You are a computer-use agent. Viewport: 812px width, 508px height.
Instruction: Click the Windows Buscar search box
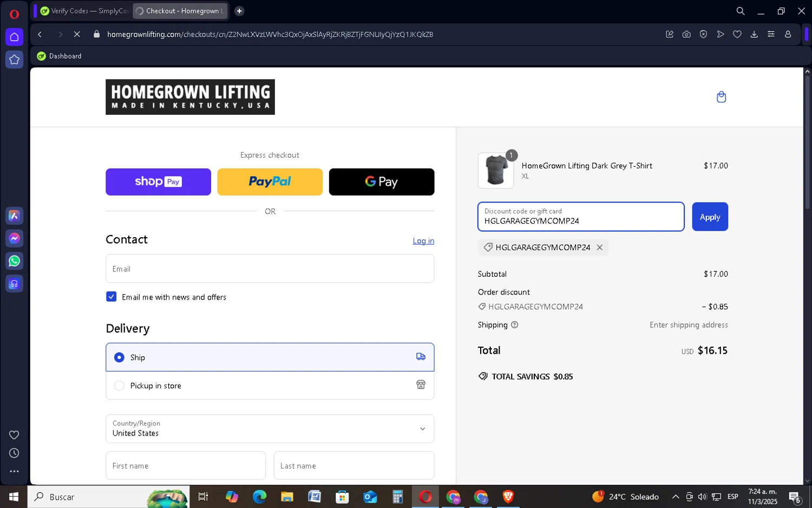pyautogui.click(x=108, y=497)
